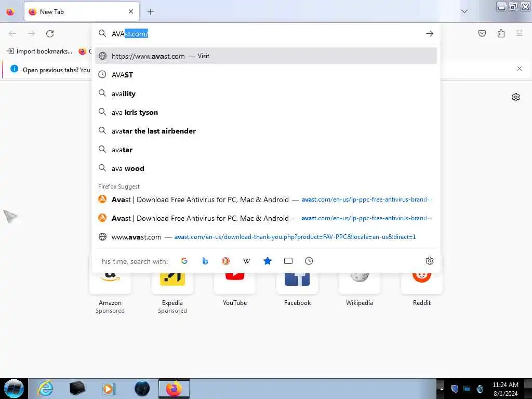Screen dimensions: 532x399
Task: Select avatar the last airbender suggestion
Action: pyautogui.click(x=266, y=130)
